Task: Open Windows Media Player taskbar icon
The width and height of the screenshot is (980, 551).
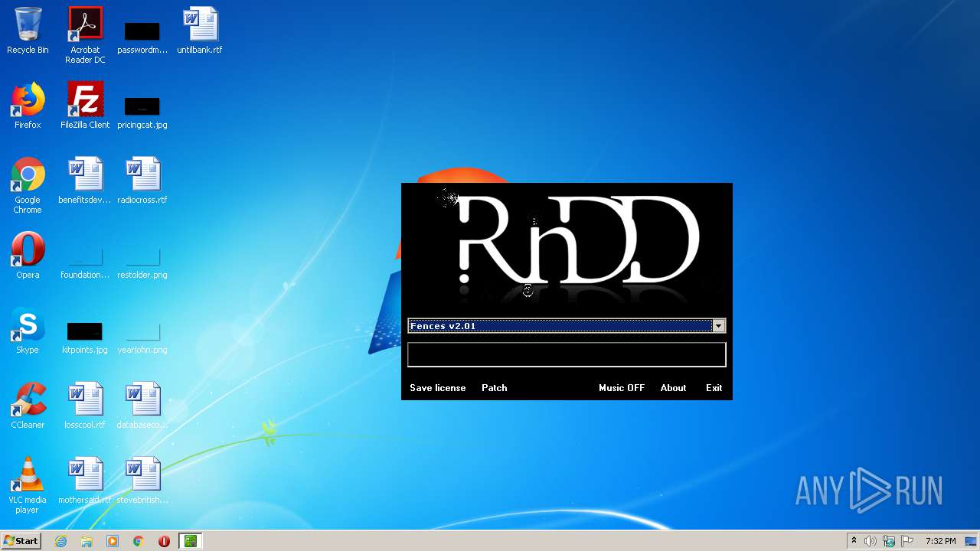Action: [113, 541]
